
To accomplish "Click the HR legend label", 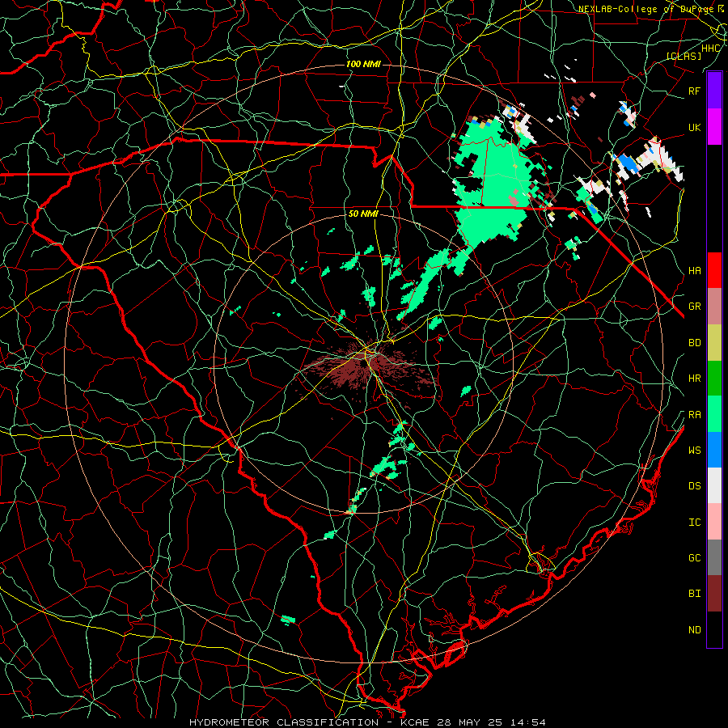I will 695,379.
